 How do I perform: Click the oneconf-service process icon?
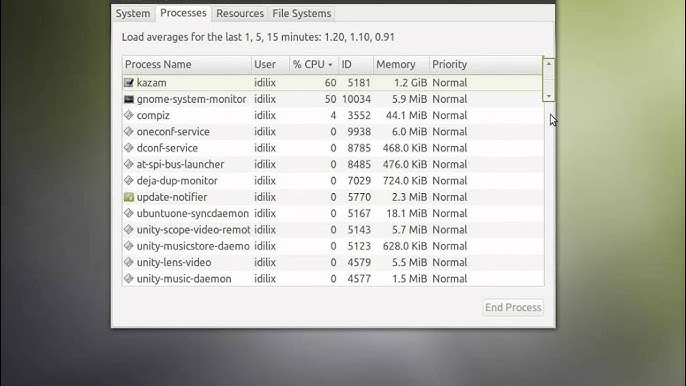pos(129,132)
